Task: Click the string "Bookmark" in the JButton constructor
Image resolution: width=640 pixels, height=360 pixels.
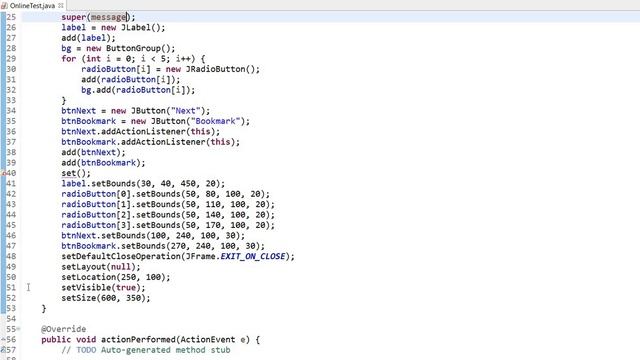Action: click(216, 121)
